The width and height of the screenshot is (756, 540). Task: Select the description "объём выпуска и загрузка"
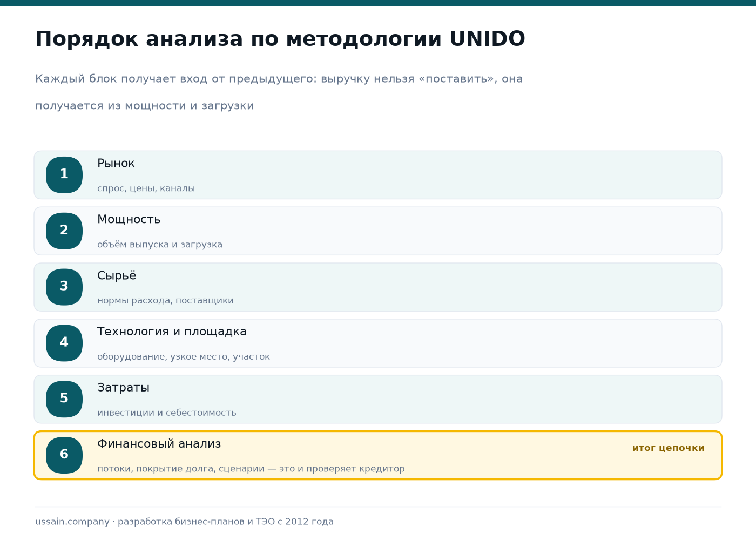coord(160,245)
